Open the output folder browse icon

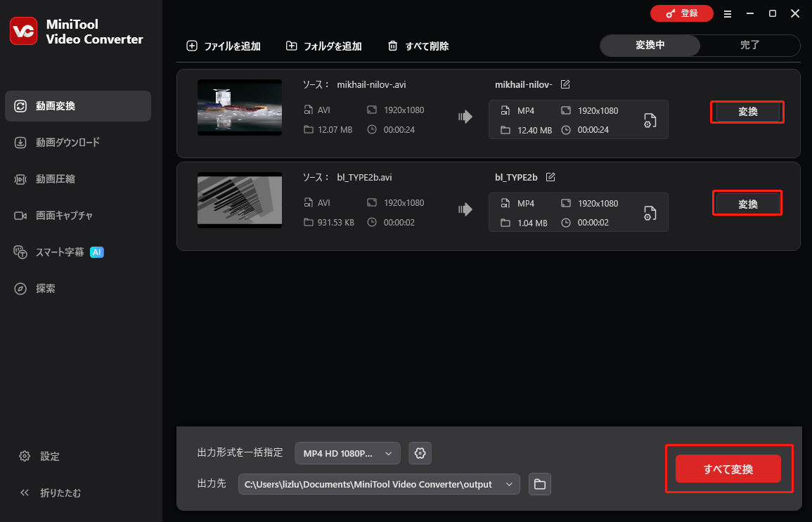tap(539, 484)
